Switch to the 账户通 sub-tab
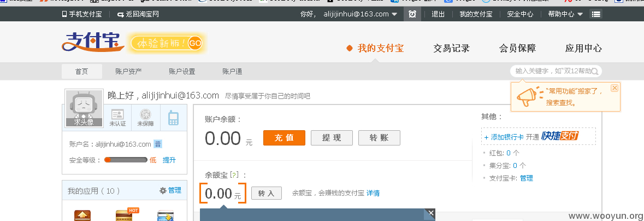 pyautogui.click(x=232, y=71)
